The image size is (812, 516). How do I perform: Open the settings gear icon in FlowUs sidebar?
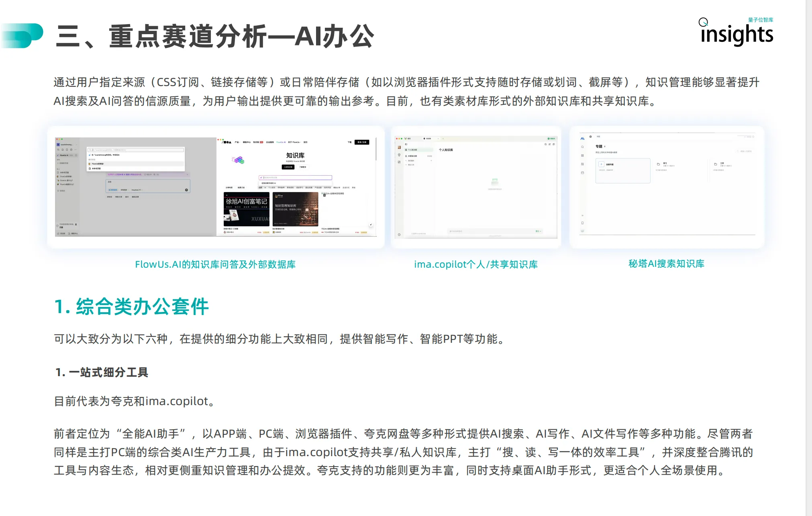click(x=71, y=150)
